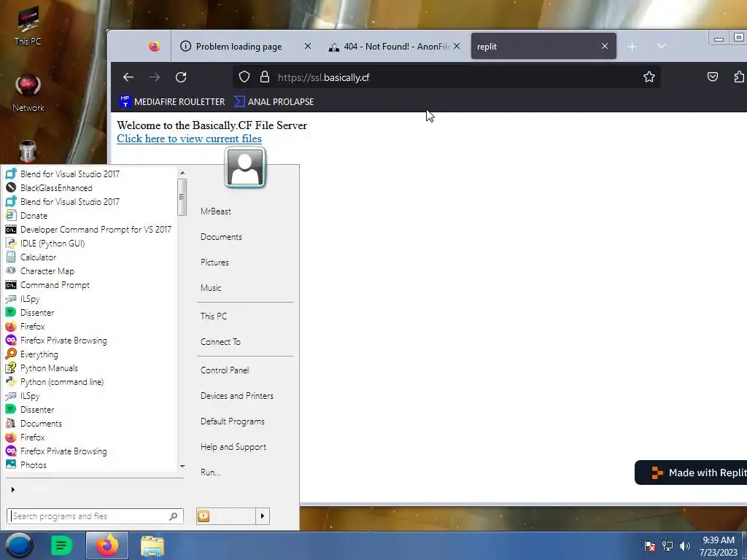
Task: Expand shut down options arrow
Action: [263, 516]
